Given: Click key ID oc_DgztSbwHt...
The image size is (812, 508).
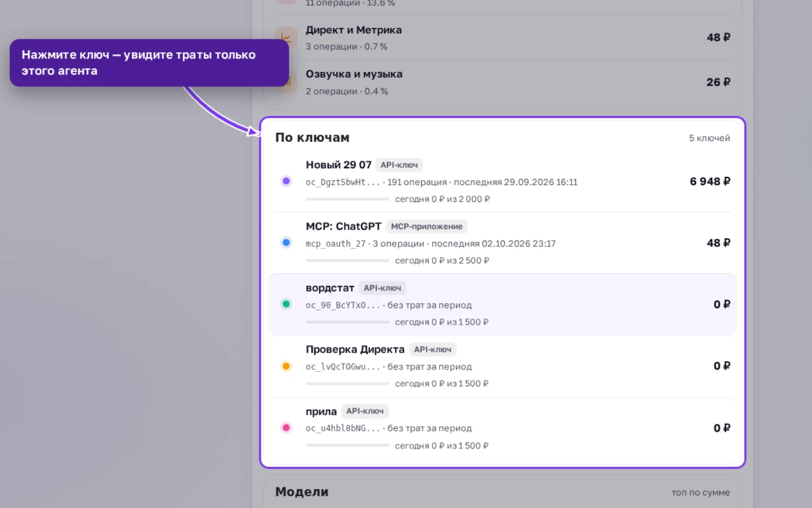Looking at the screenshot, I should pyautogui.click(x=343, y=182).
